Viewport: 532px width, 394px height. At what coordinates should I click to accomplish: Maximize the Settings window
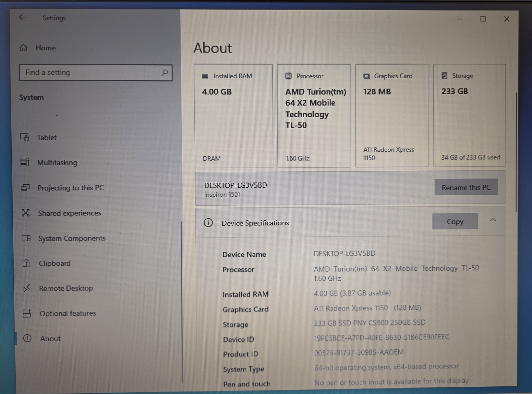(x=483, y=19)
